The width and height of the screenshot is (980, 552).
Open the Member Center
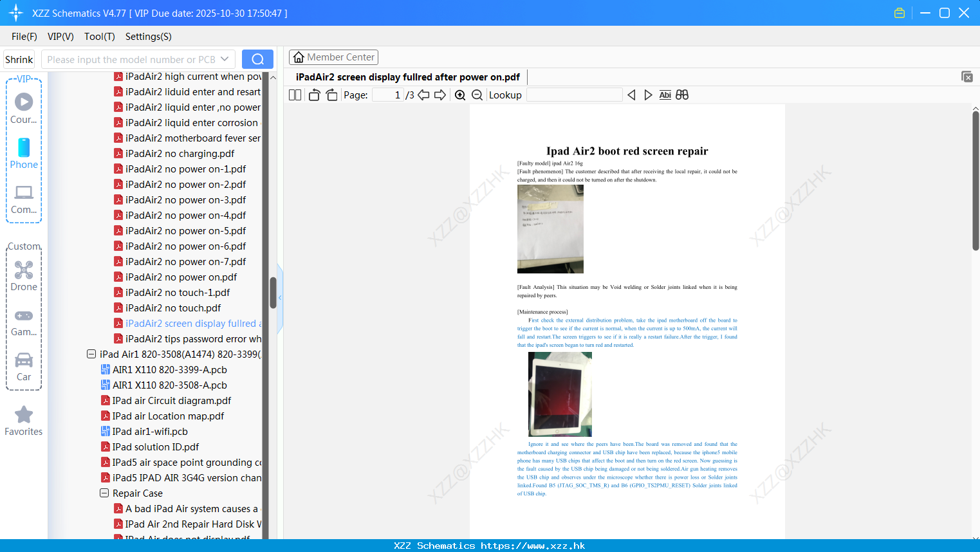(x=333, y=57)
